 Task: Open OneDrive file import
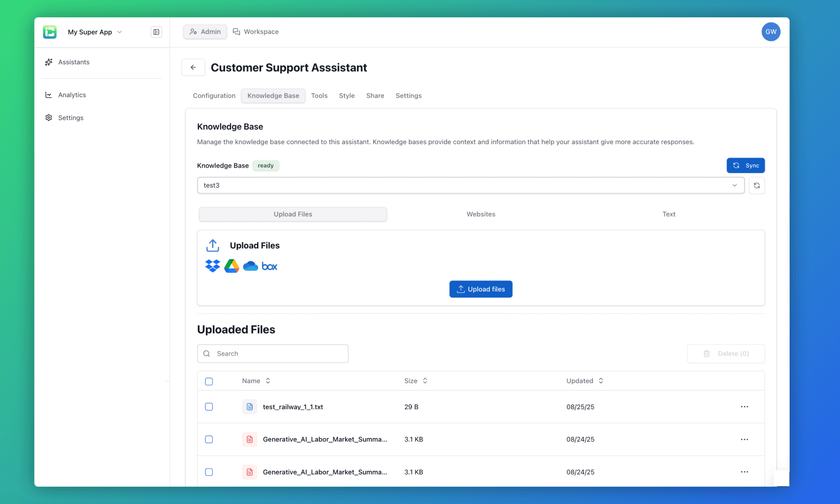point(250,265)
